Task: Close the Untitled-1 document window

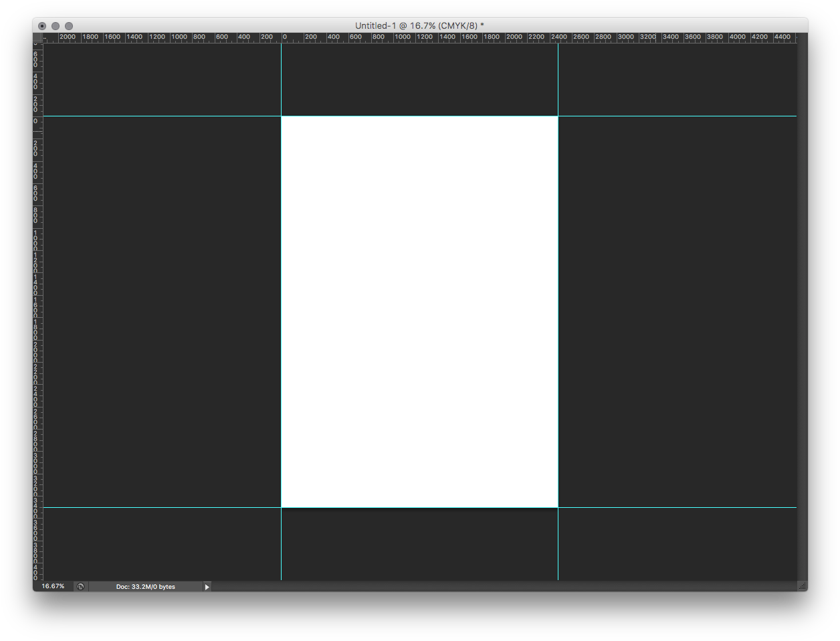Action: [x=42, y=26]
